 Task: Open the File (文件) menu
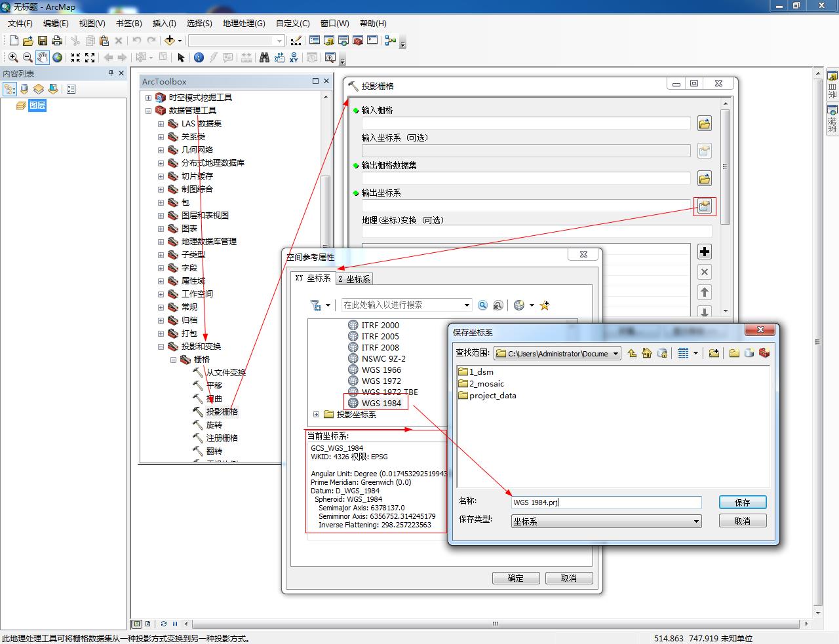point(20,23)
